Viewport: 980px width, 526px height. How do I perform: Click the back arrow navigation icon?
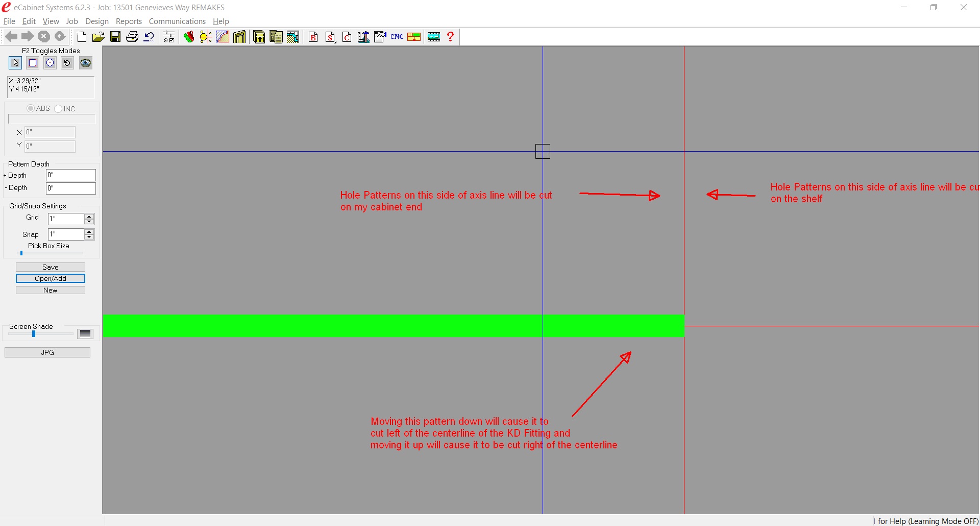pos(11,37)
